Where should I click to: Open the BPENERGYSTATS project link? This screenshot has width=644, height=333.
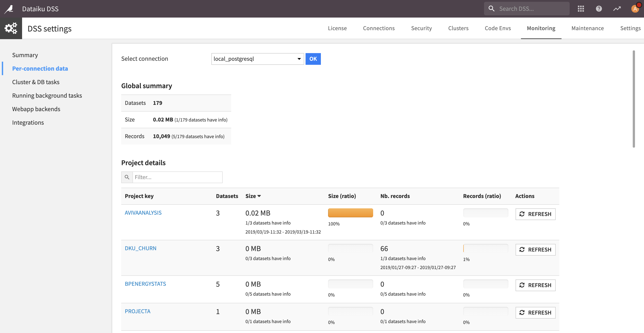(x=145, y=284)
